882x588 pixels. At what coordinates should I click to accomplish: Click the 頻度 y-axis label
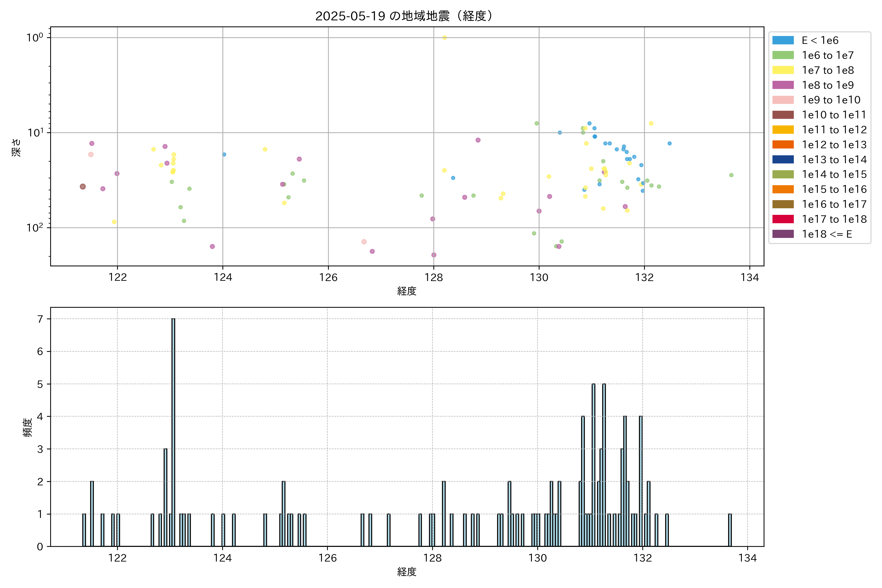pyautogui.click(x=28, y=428)
